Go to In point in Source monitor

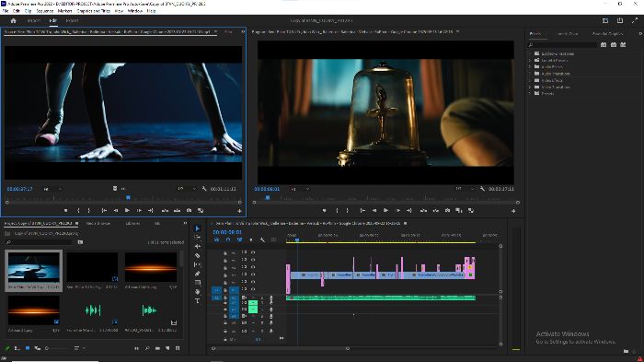tap(104, 211)
